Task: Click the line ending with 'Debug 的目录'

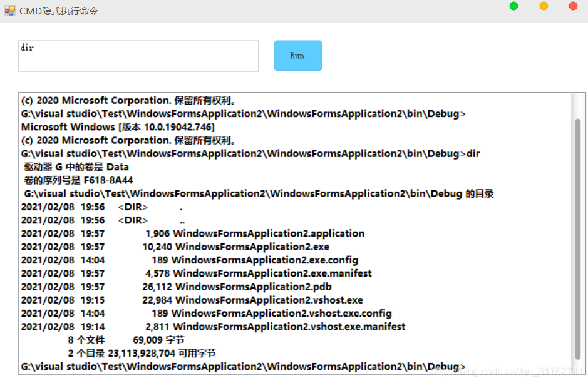Action: [259, 194]
